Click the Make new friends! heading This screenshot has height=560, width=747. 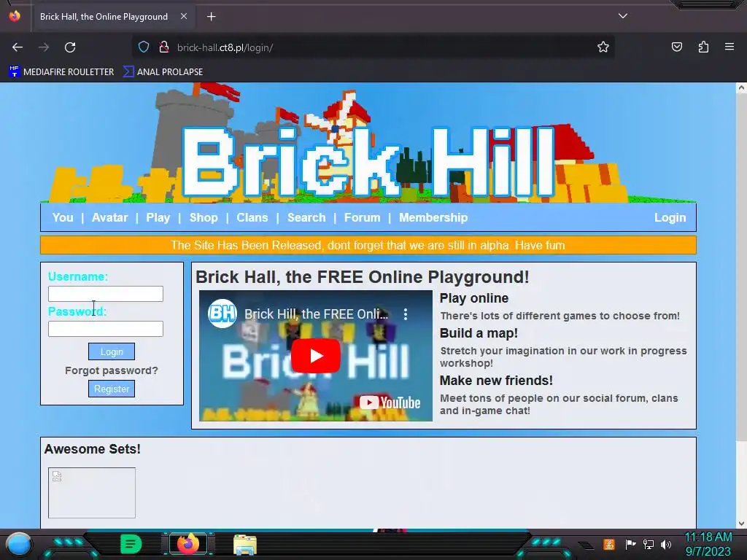496,381
